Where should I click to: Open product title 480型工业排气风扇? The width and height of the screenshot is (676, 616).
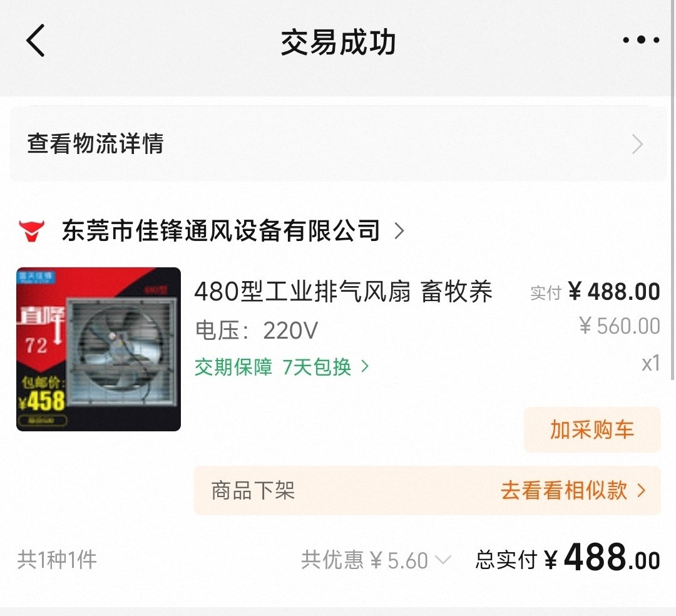[343, 292]
